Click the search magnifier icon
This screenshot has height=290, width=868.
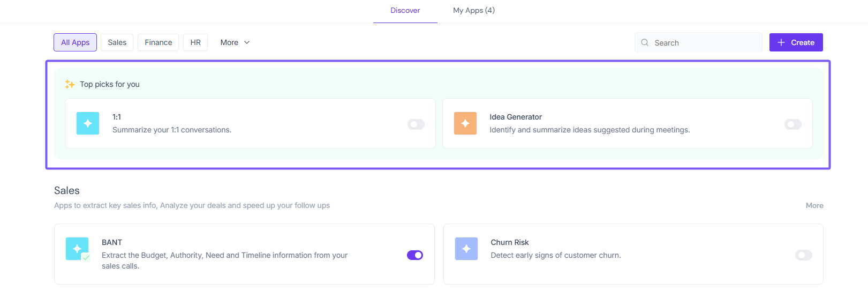[645, 42]
